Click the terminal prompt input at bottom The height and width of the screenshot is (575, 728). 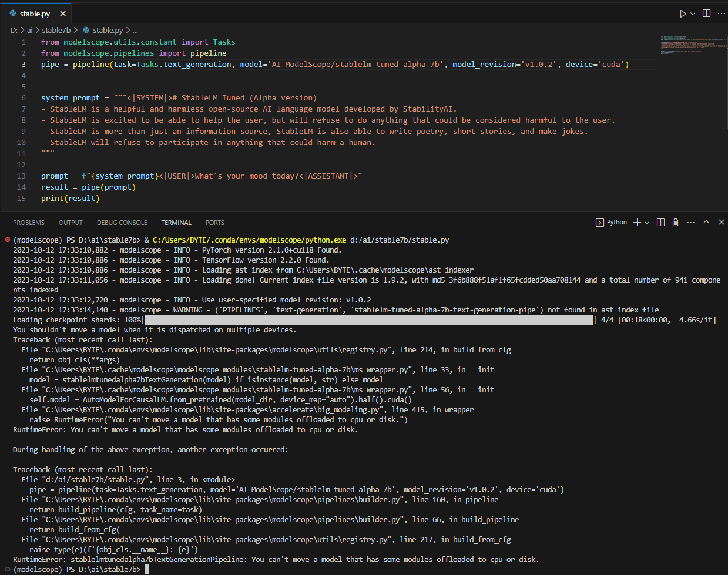click(x=147, y=570)
